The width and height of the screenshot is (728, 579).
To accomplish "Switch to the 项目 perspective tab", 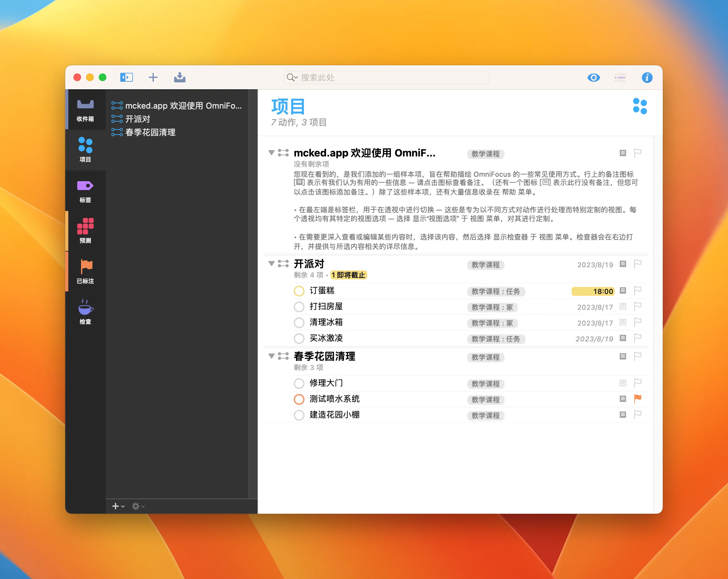I will [85, 150].
